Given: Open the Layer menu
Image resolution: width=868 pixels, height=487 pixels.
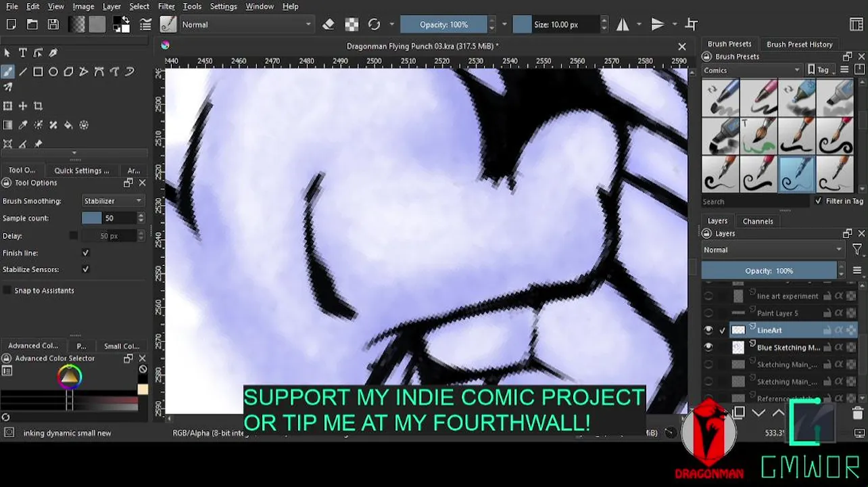Looking at the screenshot, I should click(112, 6).
